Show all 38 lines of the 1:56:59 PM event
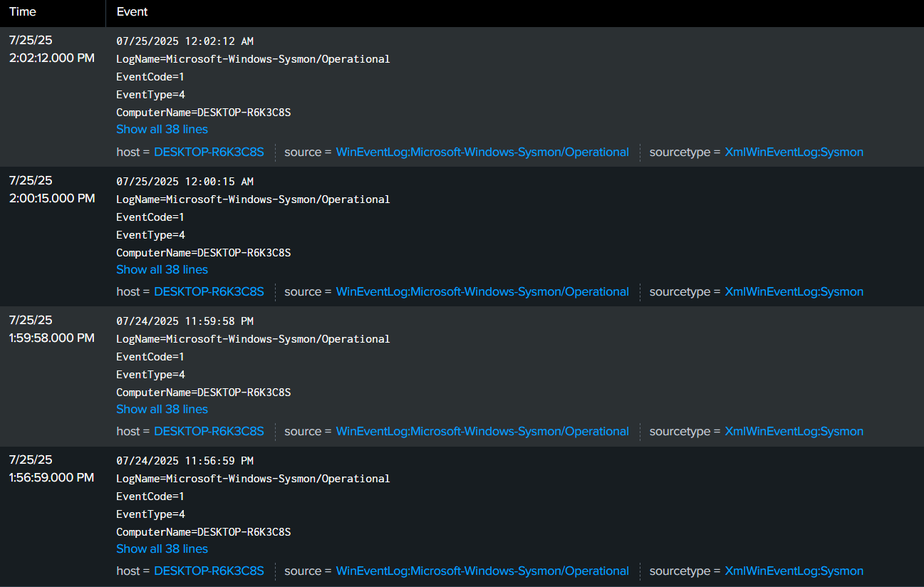This screenshot has width=924, height=587. [162, 549]
